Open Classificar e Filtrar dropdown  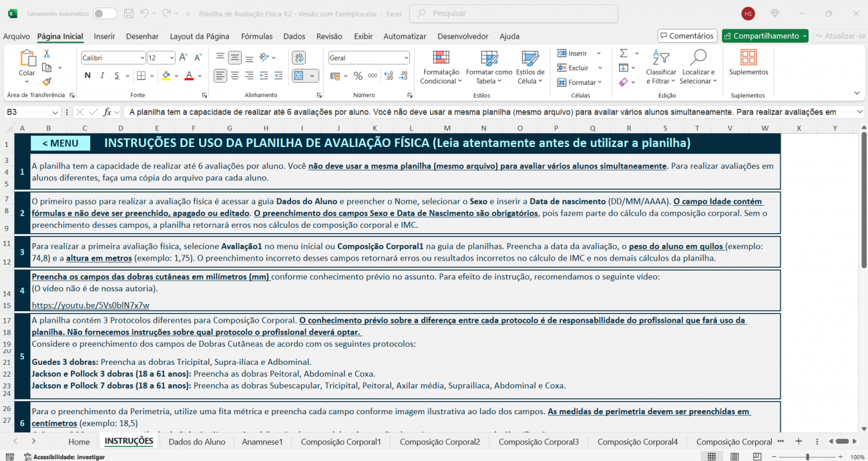[x=660, y=67]
